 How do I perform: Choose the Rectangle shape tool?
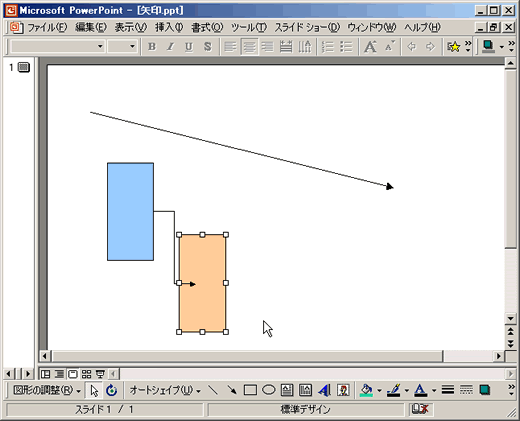pos(250,390)
